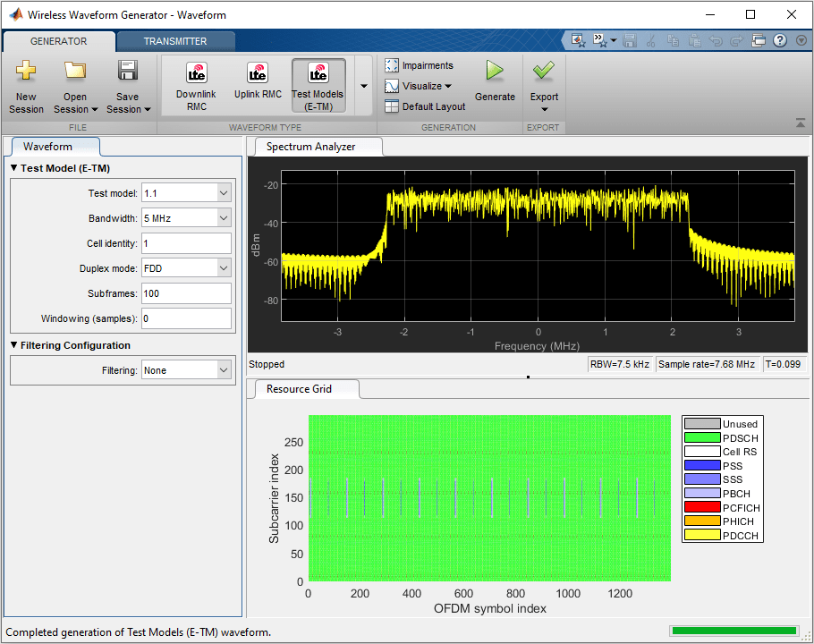
Task: Click the green Generate play button
Action: 495,72
